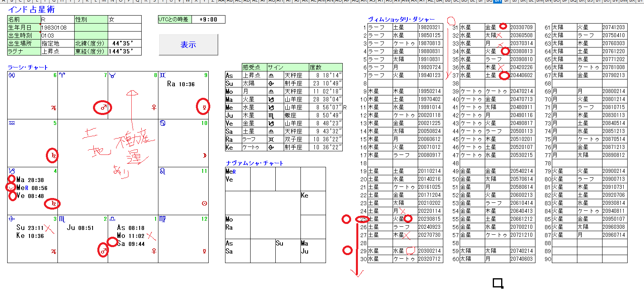The width and height of the screenshot is (644, 301).
Task: Click the Sun glyph in the Leo house
Action: pos(204,204)
